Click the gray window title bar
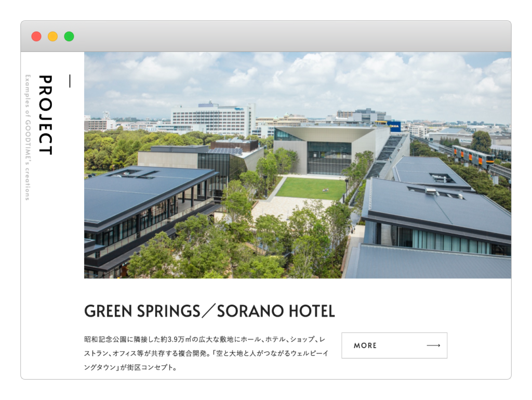The width and height of the screenshot is (532, 400). pyautogui.click(x=266, y=36)
